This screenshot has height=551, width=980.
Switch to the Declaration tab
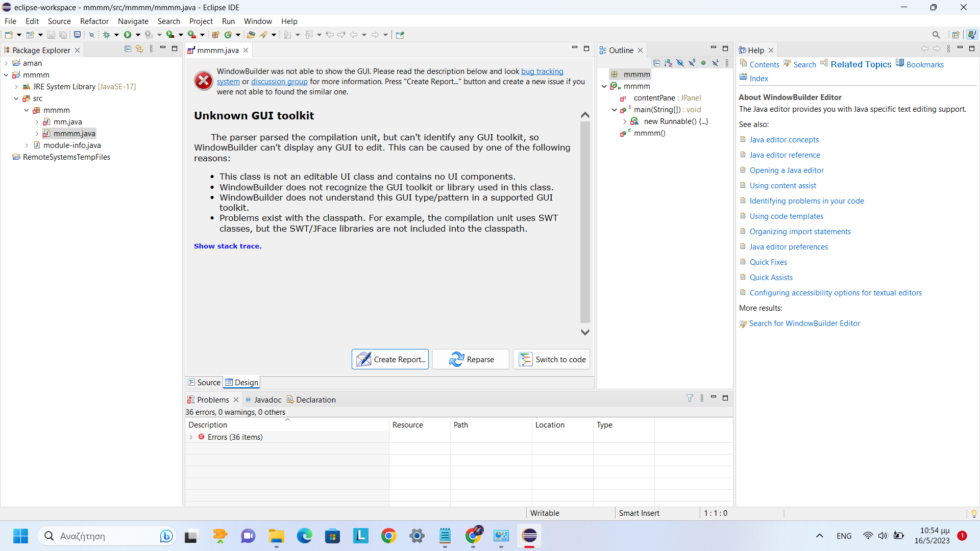pyautogui.click(x=311, y=399)
